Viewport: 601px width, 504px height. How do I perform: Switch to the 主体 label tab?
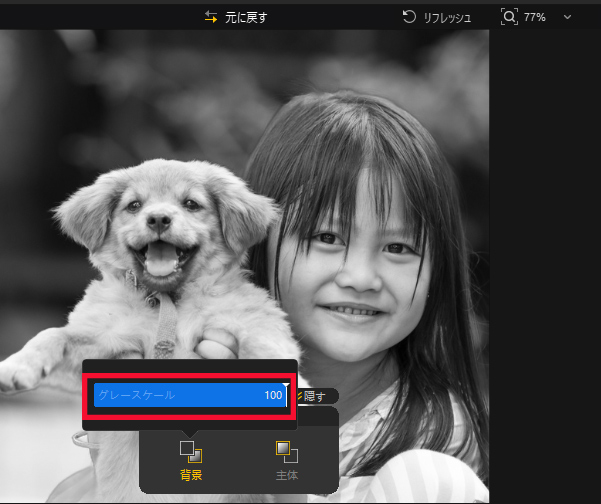point(286,475)
